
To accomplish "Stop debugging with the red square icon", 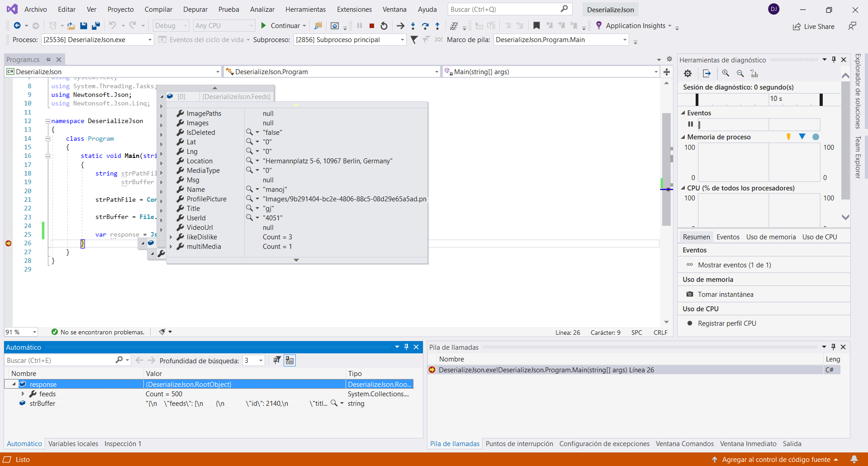I will coord(372,26).
